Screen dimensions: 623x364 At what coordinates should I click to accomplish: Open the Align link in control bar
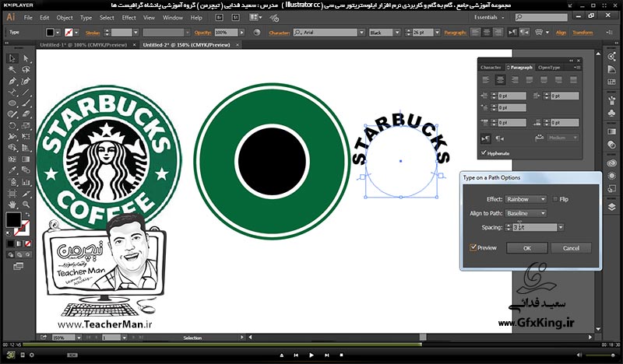(x=561, y=33)
